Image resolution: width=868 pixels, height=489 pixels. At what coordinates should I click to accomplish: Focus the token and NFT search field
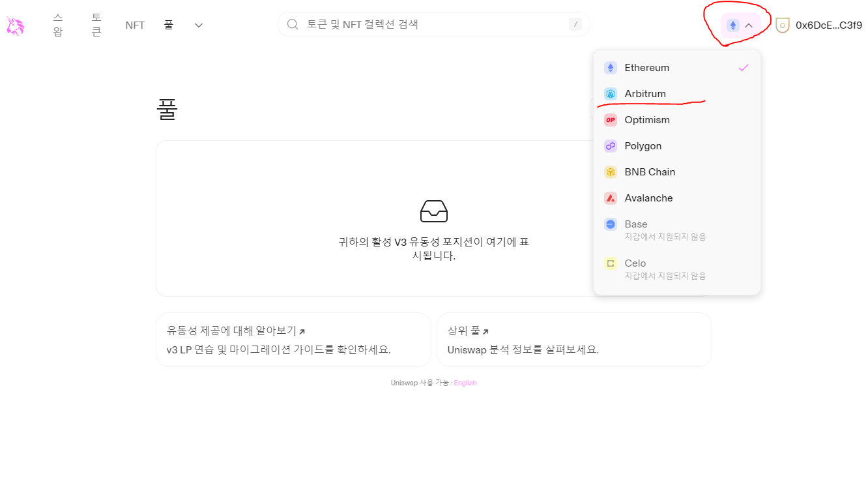[x=434, y=24]
